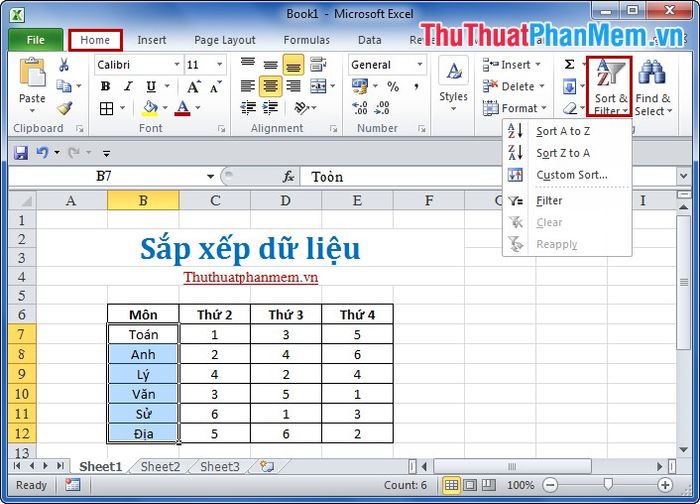The image size is (700, 504).
Task: Click the Save icon in quick access
Action: point(21,153)
